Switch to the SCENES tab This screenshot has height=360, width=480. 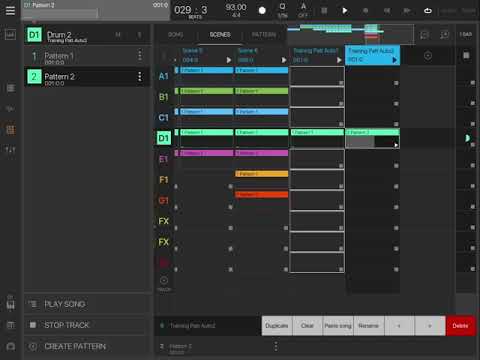pyautogui.click(x=220, y=35)
